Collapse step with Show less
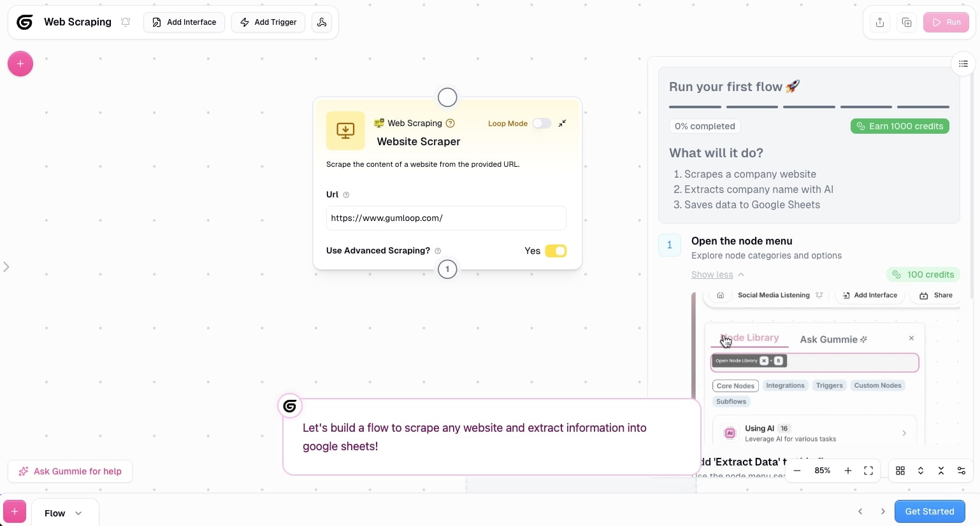Image resolution: width=980 pixels, height=526 pixels. pos(717,274)
